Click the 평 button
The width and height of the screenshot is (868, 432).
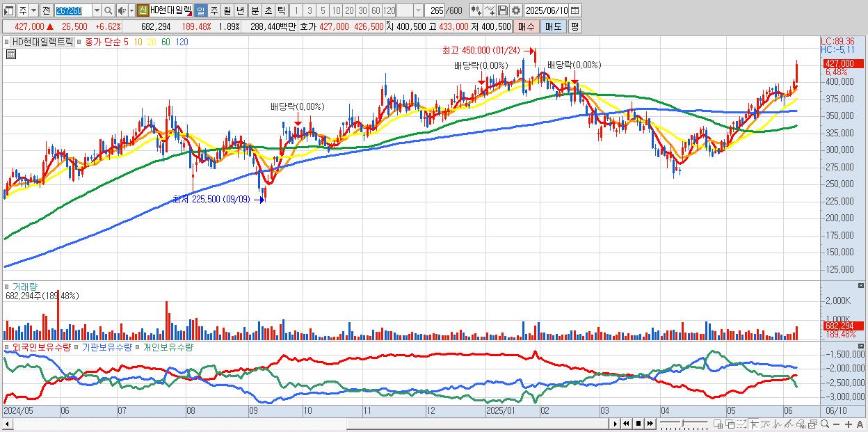[x=574, y=26]
